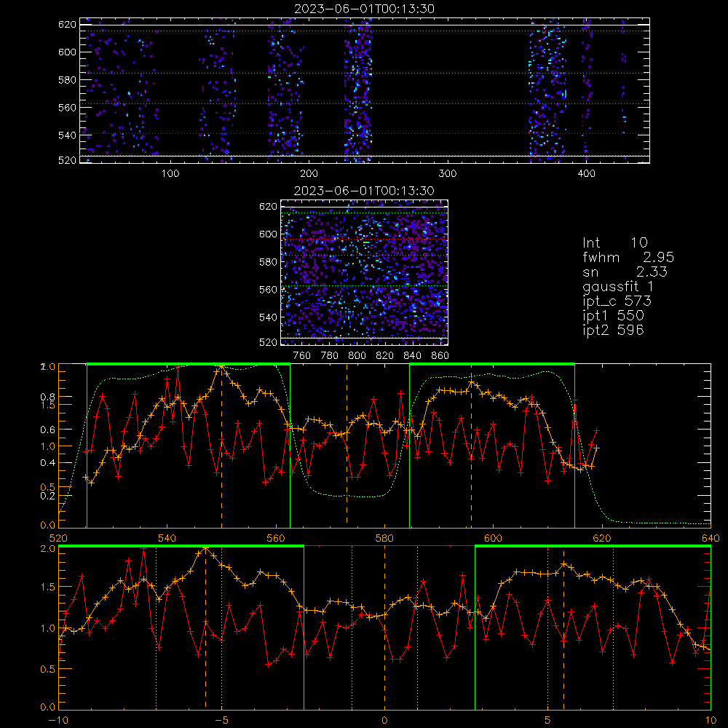This screenshot has height=728, width=728.
Task: Click x-axis label 580 on profile plot
Action: (384, 539)
